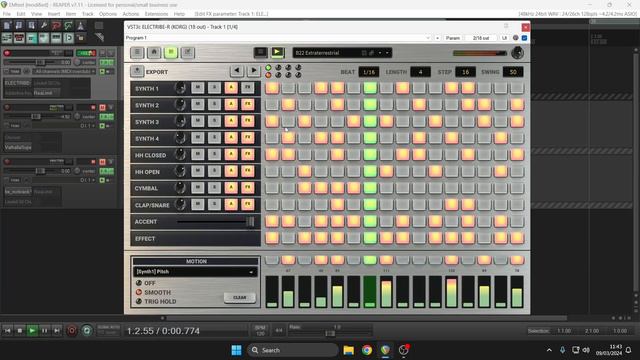Click the ACCENT level slider handle
Screen dimensions: 640x360
click(x=250, y=222)
